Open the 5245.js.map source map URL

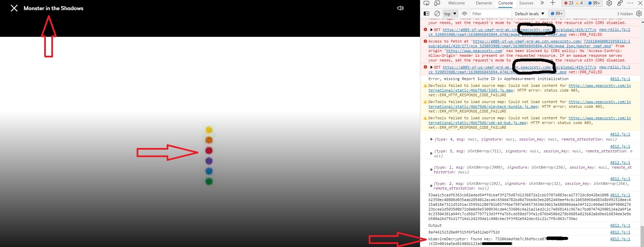click(530, 88)
